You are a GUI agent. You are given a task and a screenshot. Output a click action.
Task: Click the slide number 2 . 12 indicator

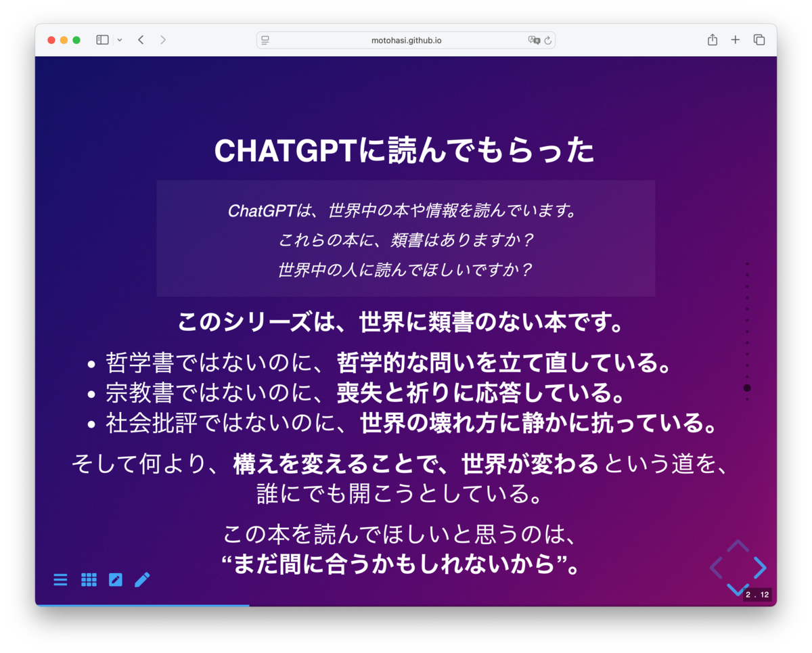tap(757, 595)
